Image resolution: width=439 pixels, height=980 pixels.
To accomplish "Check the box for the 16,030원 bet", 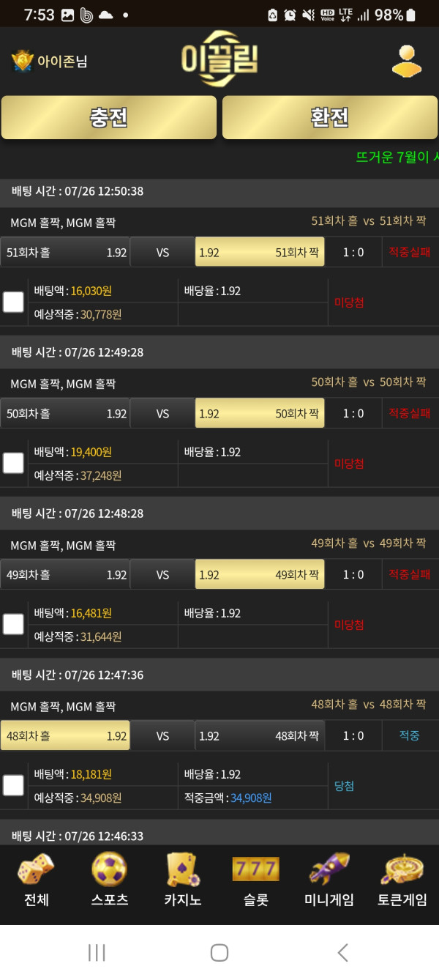I will 13,302.
